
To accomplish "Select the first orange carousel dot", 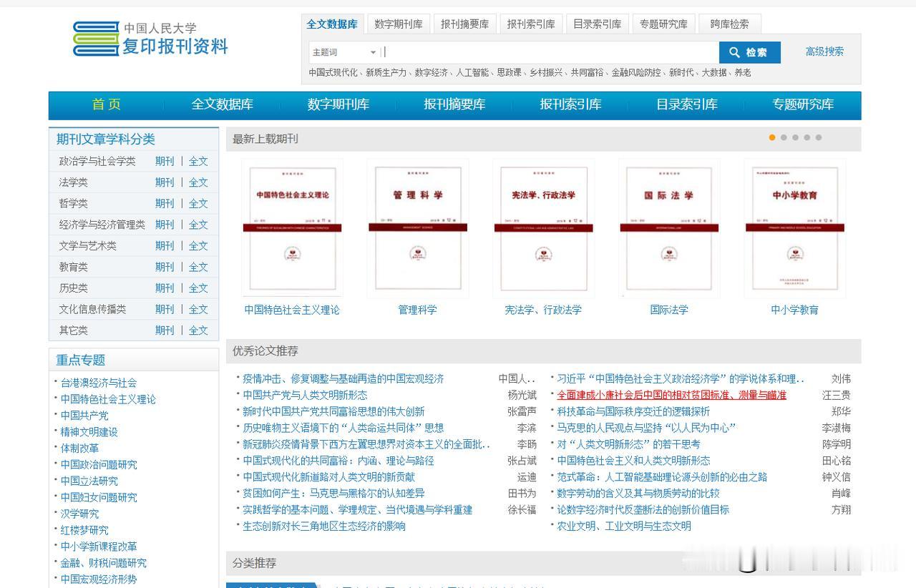I will pos(772,137).
